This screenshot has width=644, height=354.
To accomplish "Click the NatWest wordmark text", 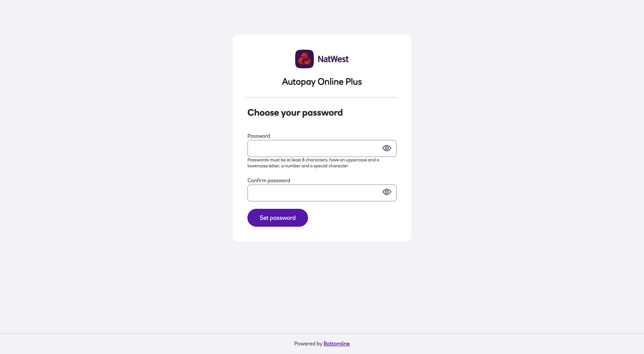I will [x=333, y=59].
